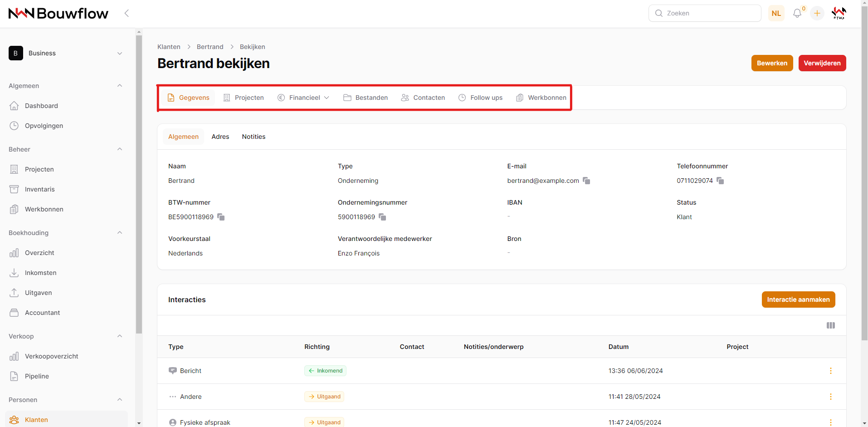This screenshot has width=868, height=427.
Task: Collapse the Verkoop sidebar section
Action: 120,336
